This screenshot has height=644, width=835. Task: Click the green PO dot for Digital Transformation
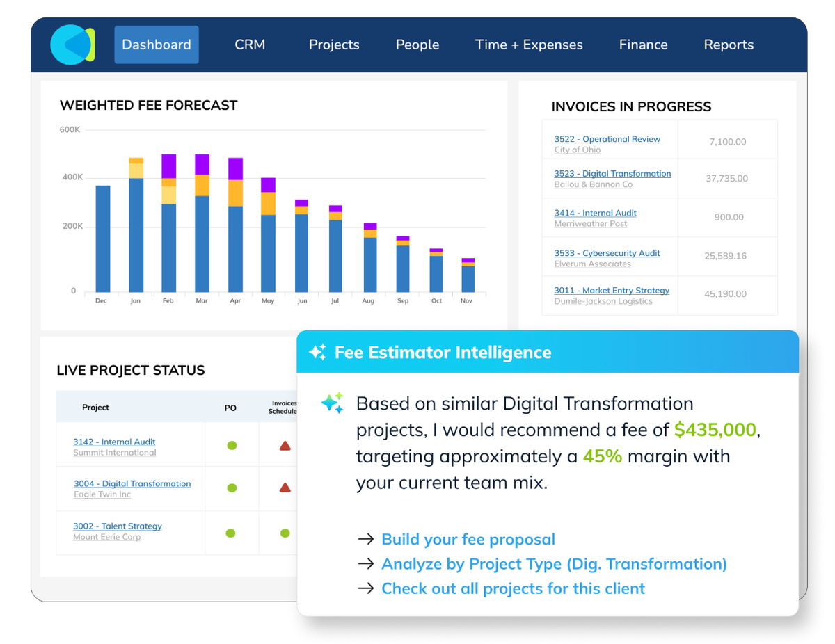pos(232,488)
